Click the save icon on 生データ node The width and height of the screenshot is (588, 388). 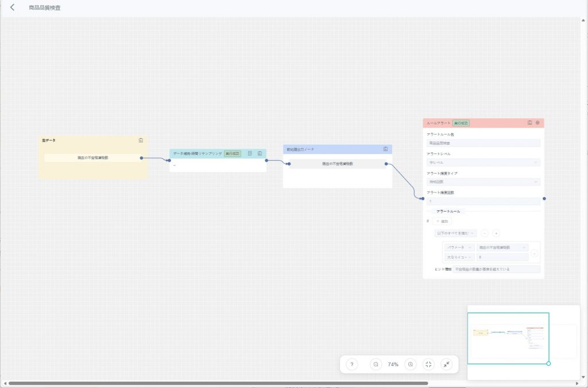[x=141, y=140]
